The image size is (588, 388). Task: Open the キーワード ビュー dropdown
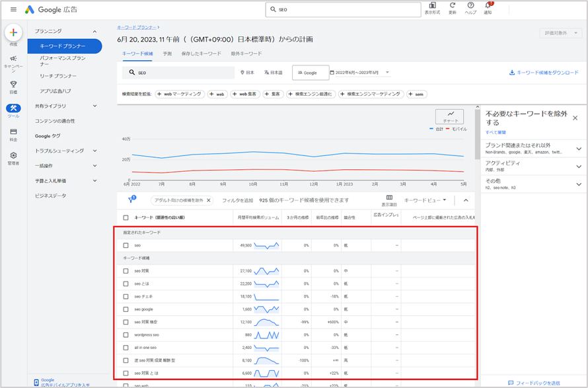pyautogui.click(x=425, y=200)
